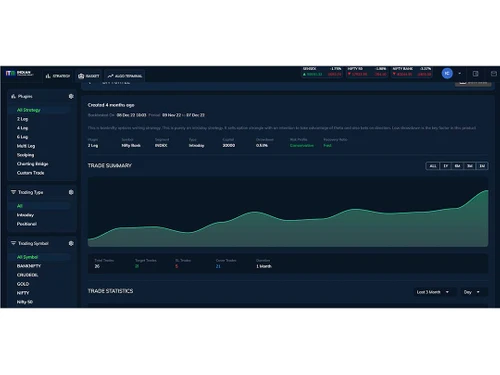Click the ITI logo in header

(x=19, y=73)
